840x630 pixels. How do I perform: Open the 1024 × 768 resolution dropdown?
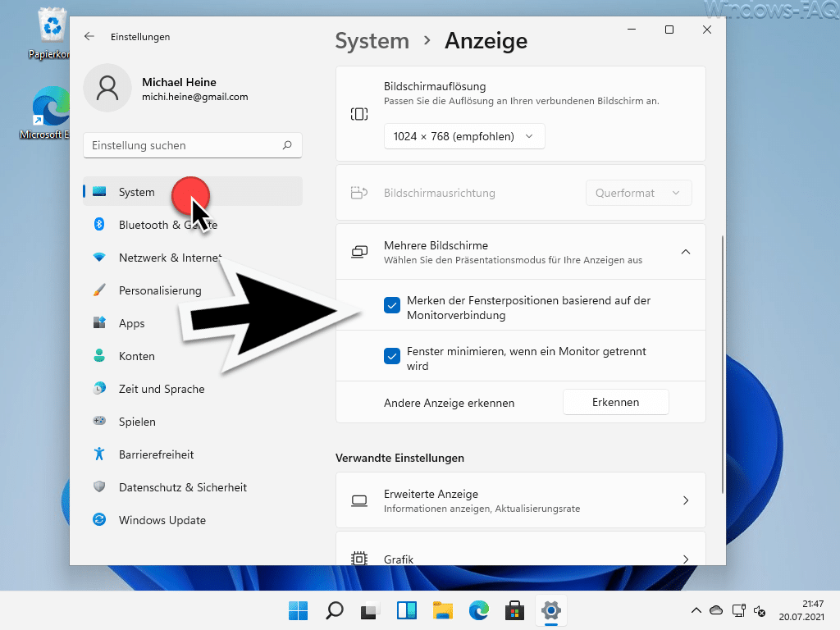pyautogui.click(x=464, y=136)
